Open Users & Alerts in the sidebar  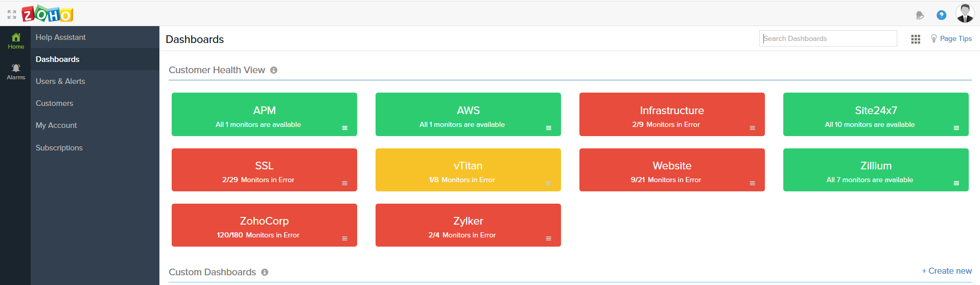[95, 81]
